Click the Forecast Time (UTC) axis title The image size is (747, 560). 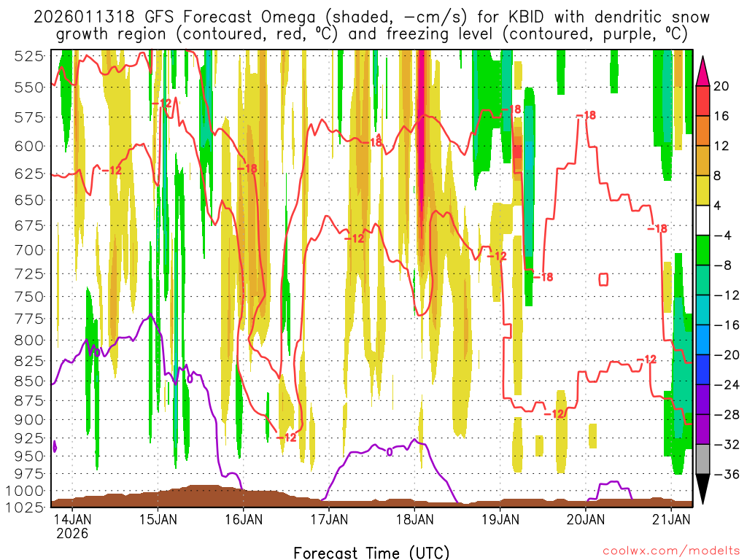pos(371,553)
